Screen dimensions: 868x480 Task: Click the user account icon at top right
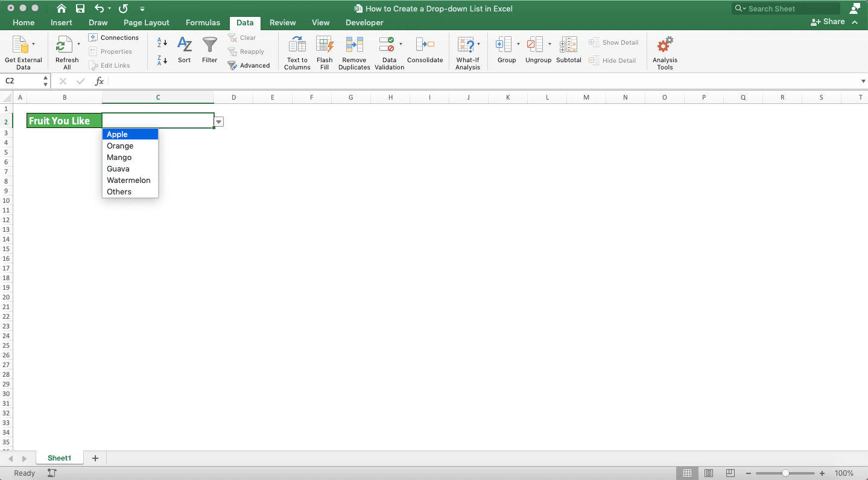point(854,8)
